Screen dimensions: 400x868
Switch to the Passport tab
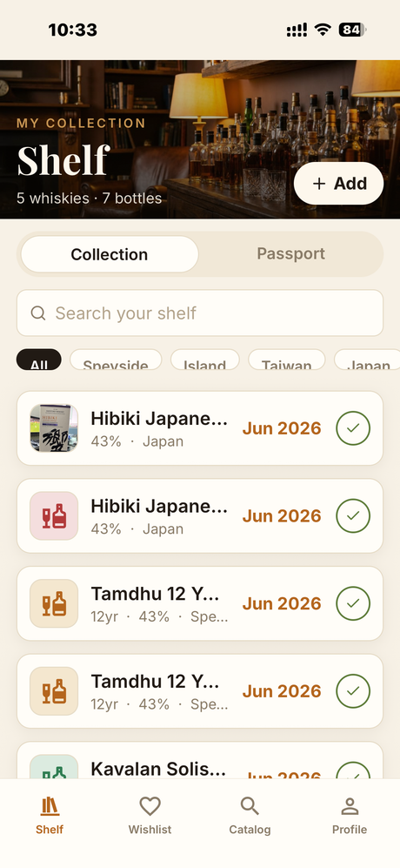click(x=291, y=254)
